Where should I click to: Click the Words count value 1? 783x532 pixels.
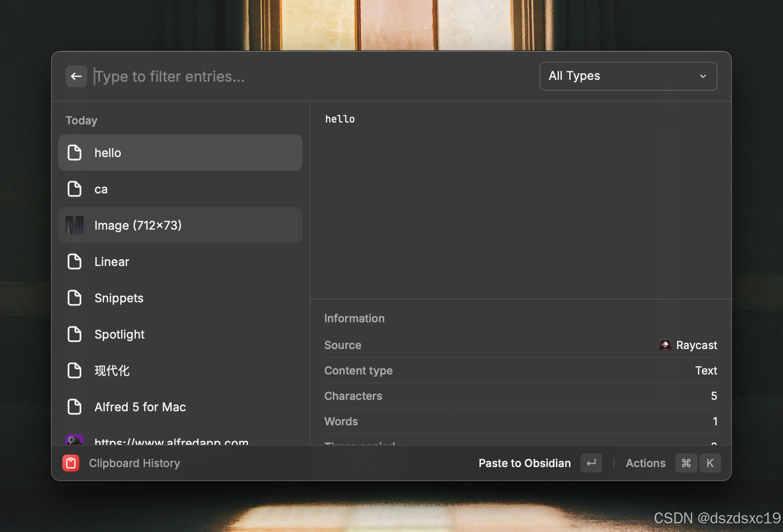(715, 421)
